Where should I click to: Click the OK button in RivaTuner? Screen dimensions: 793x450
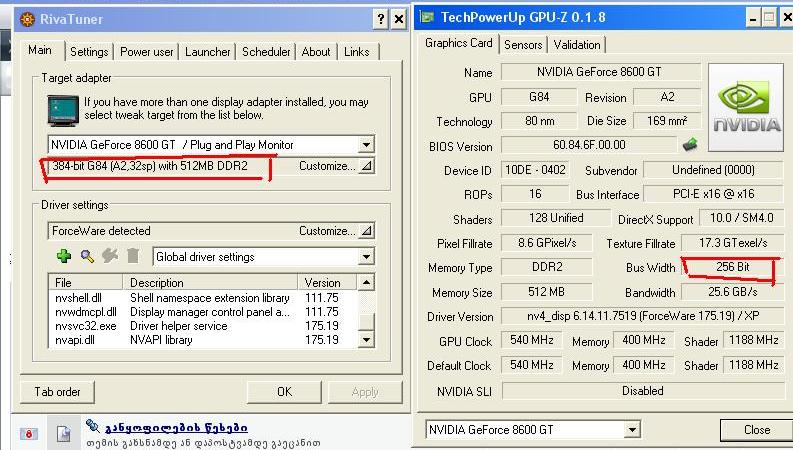(x=284, y=392)
